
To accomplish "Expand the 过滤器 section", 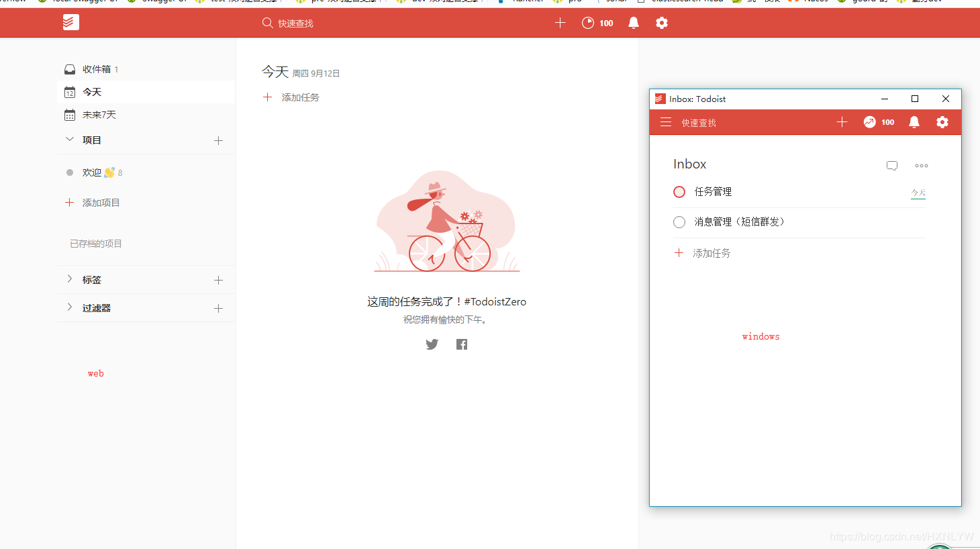I will pos(70,307).
